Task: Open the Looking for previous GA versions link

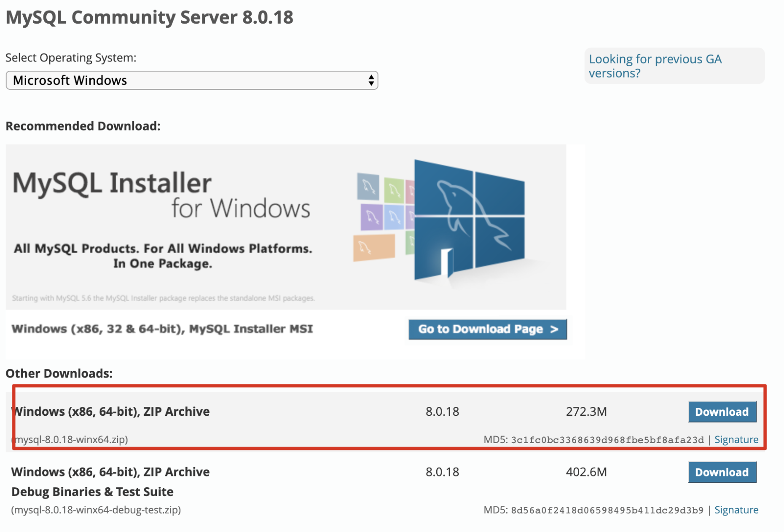Action: click(655, 66)
